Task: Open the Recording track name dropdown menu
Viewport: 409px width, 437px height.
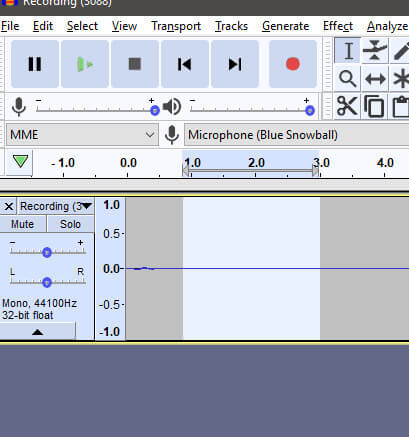Action: (x=56, y=206)
